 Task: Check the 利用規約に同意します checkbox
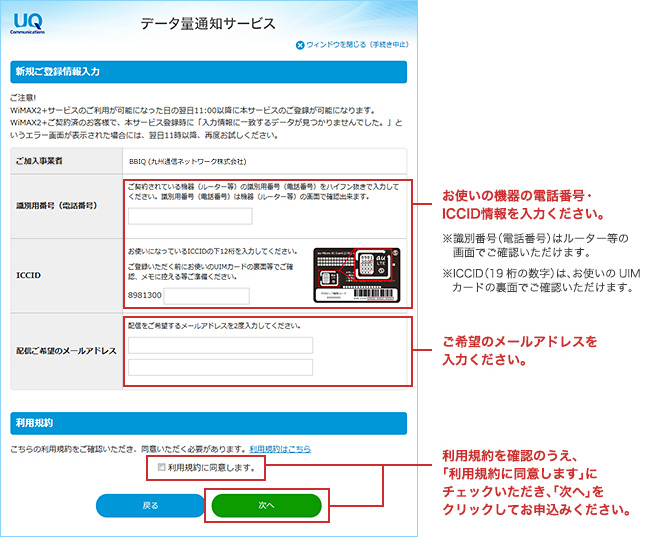[x=162, y=467]
